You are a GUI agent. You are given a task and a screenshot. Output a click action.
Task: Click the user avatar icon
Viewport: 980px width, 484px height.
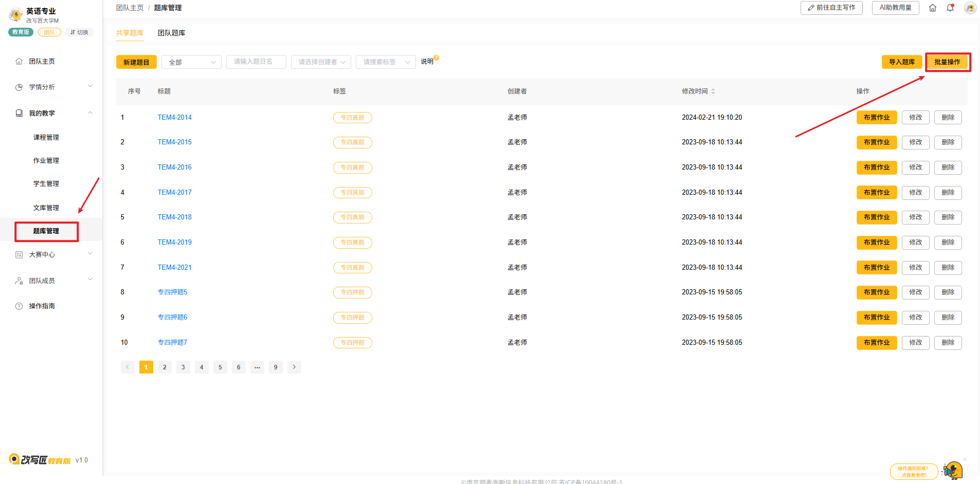tap(970, 8)
